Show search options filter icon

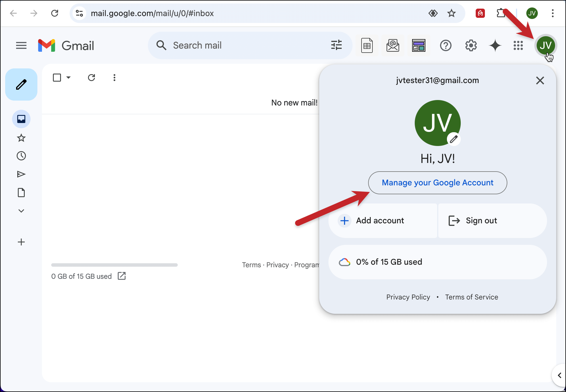coord(336,45)
